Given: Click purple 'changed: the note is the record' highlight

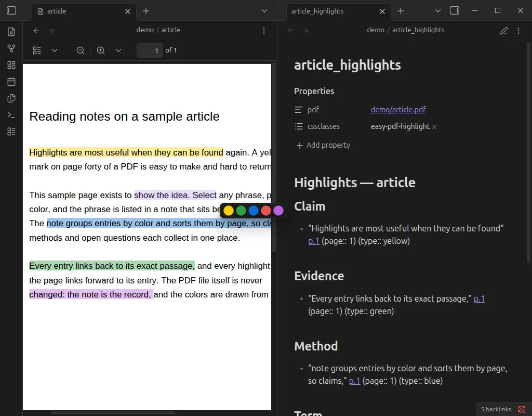Looking at the screenshot, I should [91, 294].
